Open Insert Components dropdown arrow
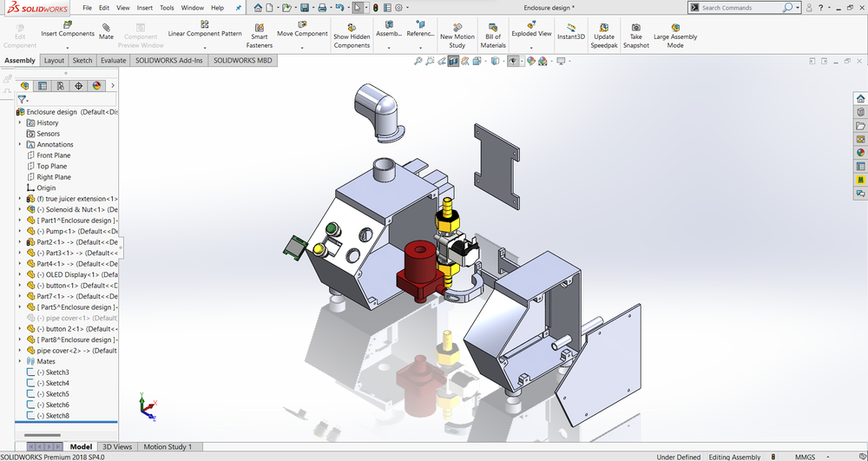The height and width of the screenshot is (461, 868). [68, 47]
